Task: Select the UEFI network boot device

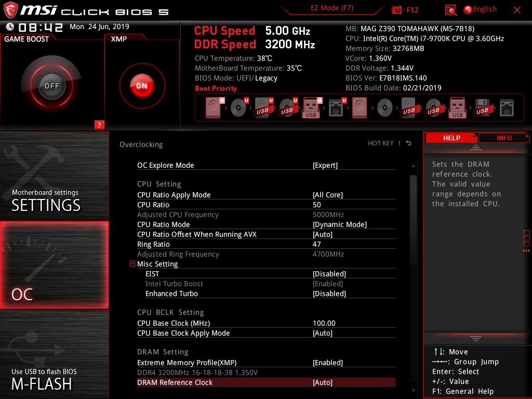Action: [337, 108]
